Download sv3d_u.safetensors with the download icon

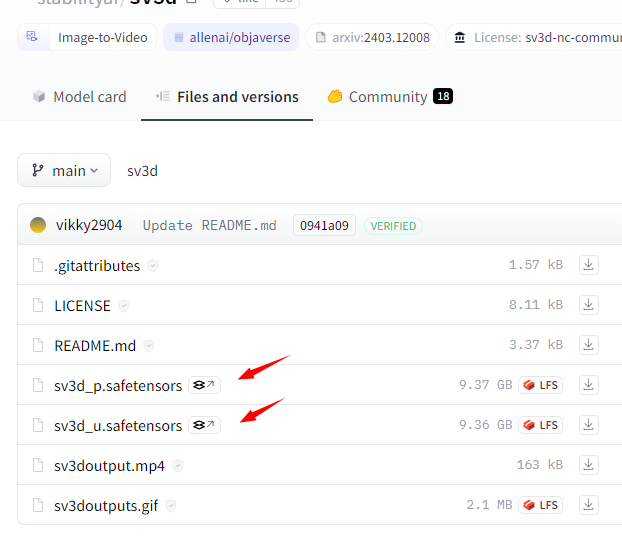pyautogui.click(x=589, y=425)
